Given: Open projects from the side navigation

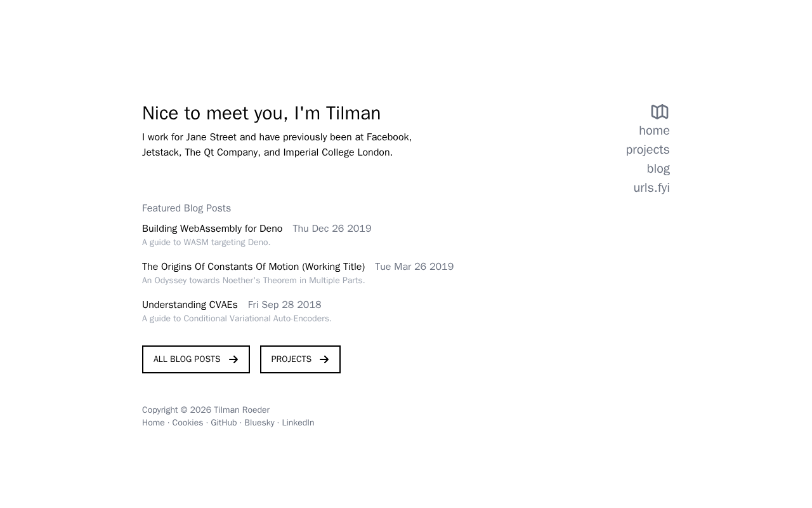Looking at the screenshot, I should coord(647,150).
